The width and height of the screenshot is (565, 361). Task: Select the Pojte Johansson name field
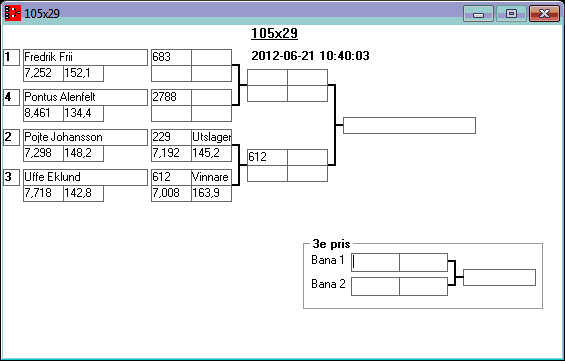click(x=85, y=138)
